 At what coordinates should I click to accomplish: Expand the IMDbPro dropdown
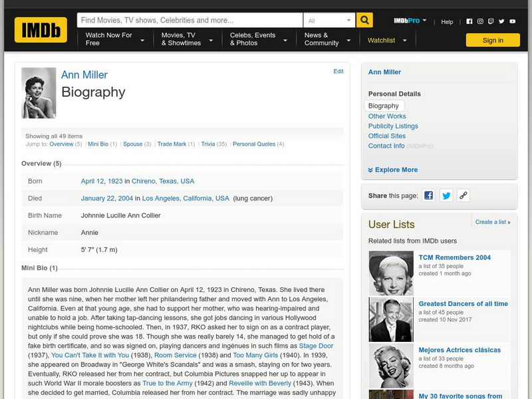point(410,21)
